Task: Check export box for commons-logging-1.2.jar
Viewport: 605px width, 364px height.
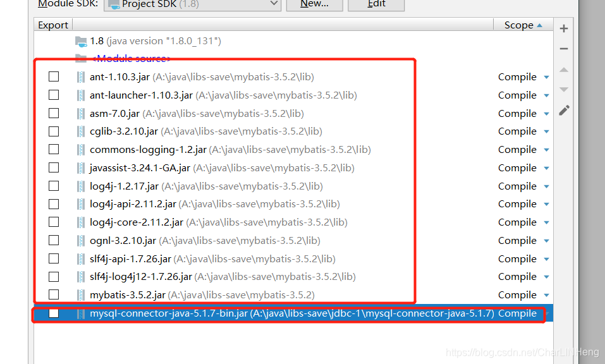Action: point(54,149)
